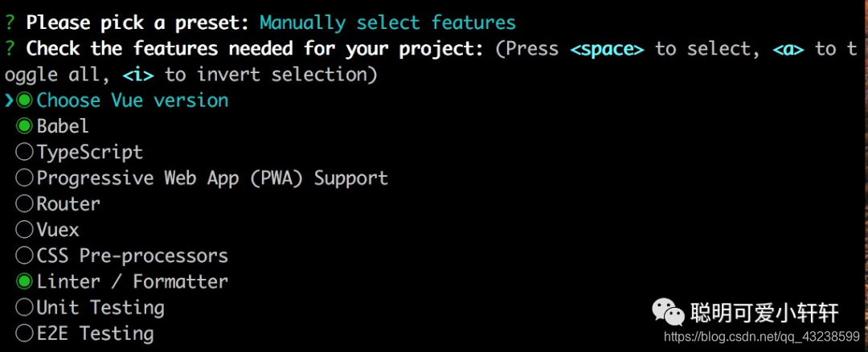Image resolution: width=868 pixels, height=352 pixels.
Task: Check the CSS Pre-processors radio circle
Action: 24,255
